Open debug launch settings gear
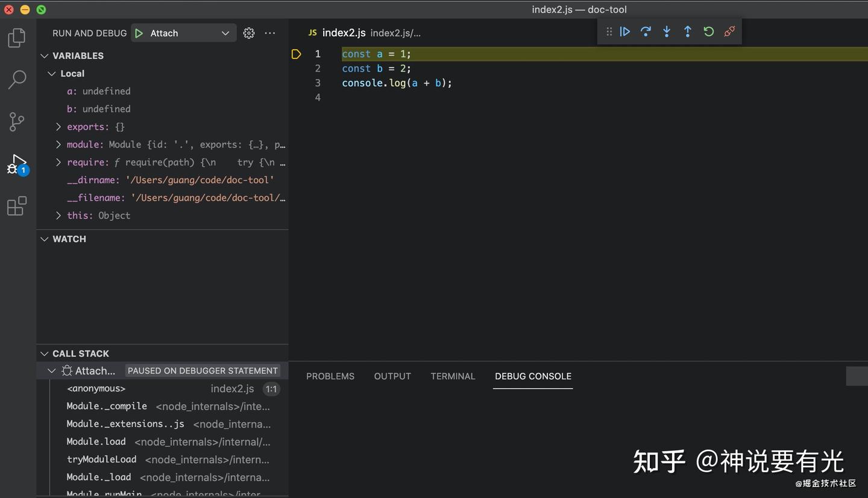The height and width of the screenshot is (498, 868). click(x=248, y=33)
